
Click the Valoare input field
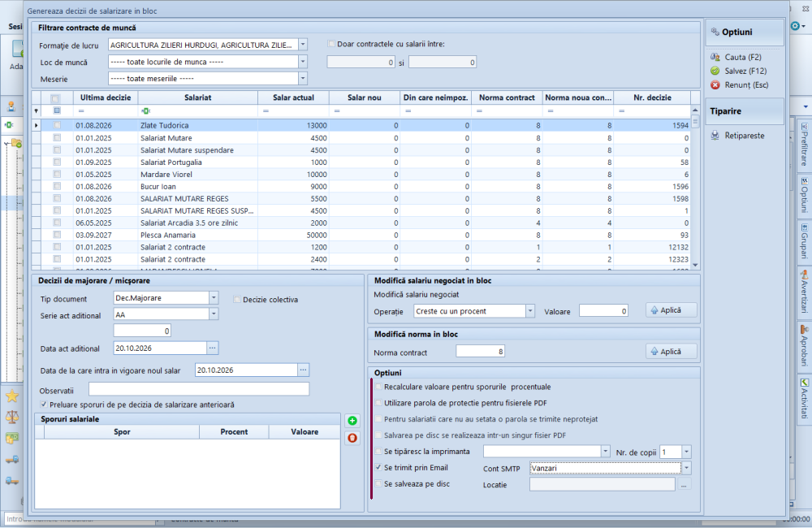(x=604, y=311)
